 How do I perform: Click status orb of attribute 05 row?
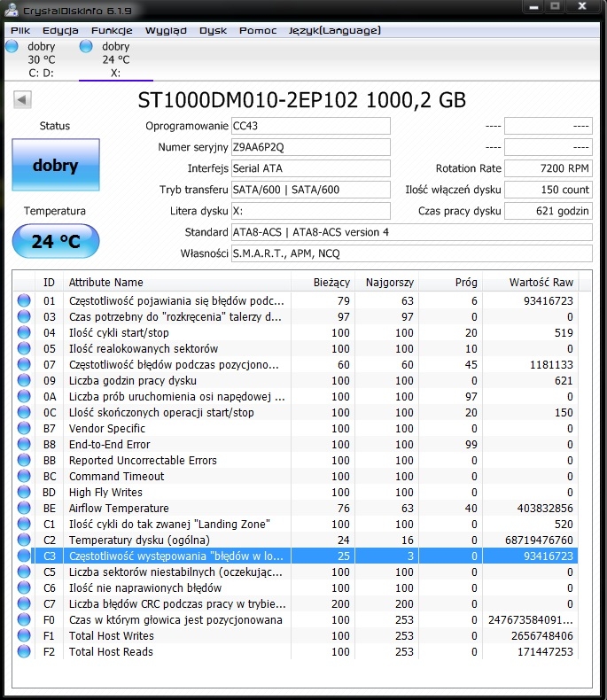tap(24, 348)
